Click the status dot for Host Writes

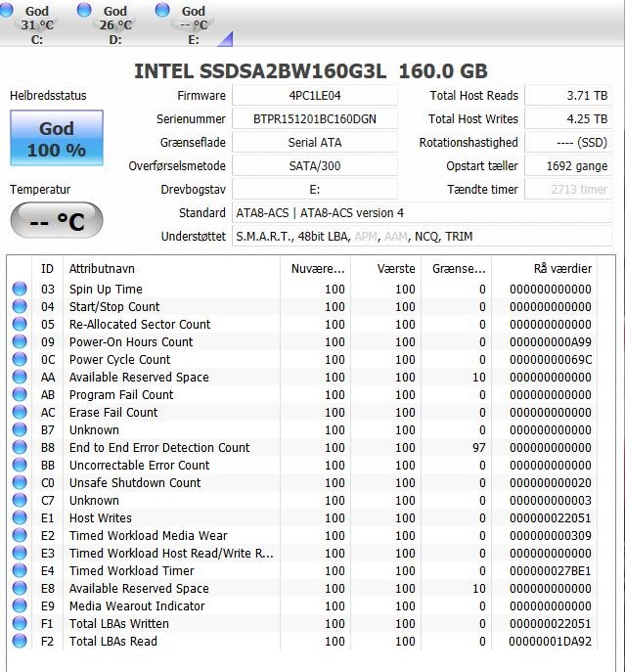click(x=20, y=517)
